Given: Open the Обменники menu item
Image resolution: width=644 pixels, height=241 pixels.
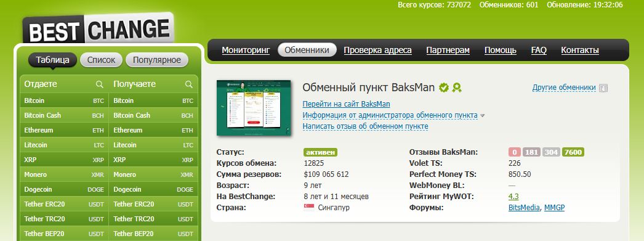Looking at the screenshot, I should click(x=307, y=50).
